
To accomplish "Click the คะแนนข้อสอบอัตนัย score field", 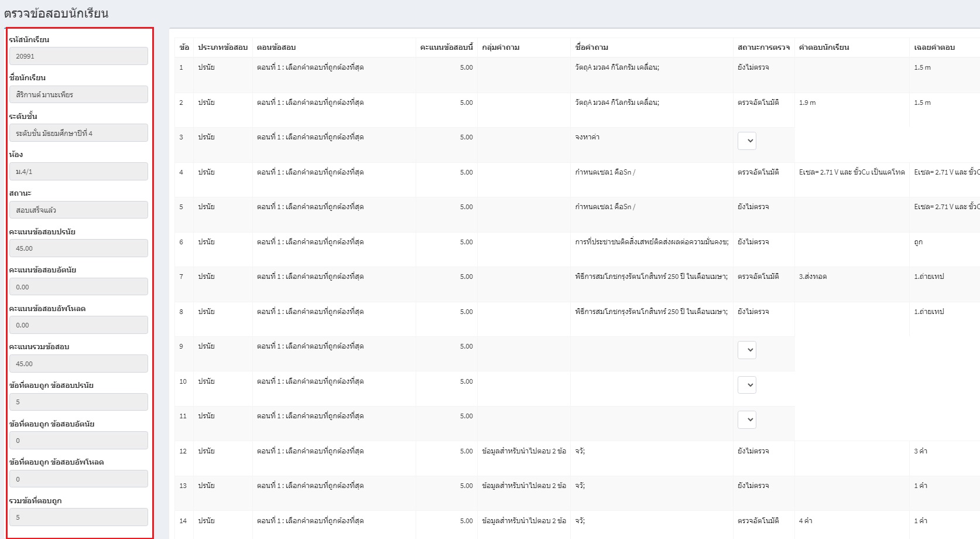I will (78, 287).
